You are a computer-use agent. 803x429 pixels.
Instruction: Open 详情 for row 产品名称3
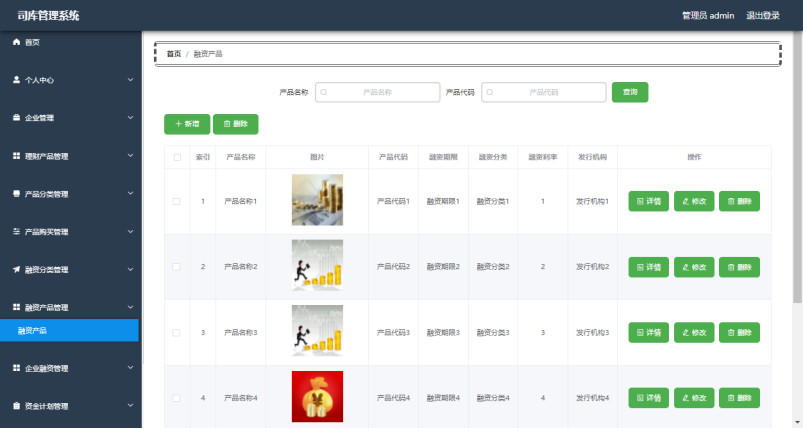pos(648,333)
